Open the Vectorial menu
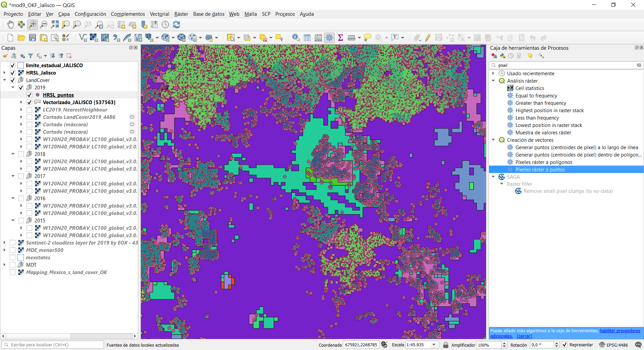 (x=159, y=14)
